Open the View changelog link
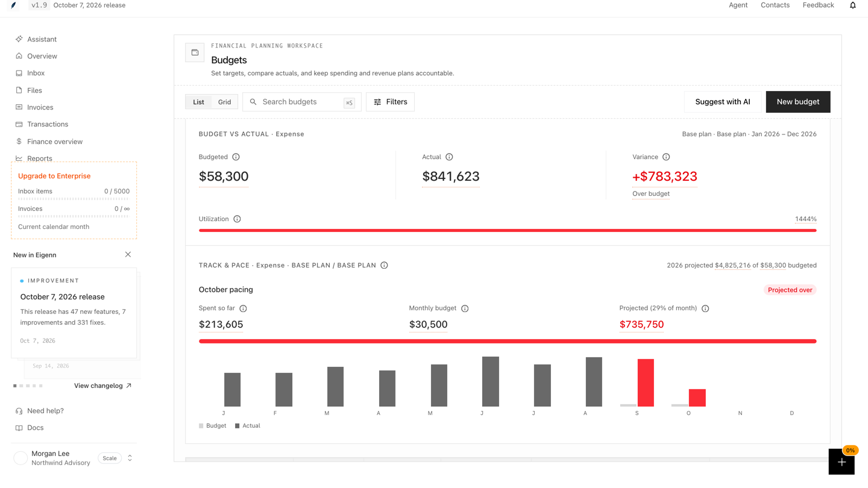Screen dimensions: 868x488 click(102, 386)
